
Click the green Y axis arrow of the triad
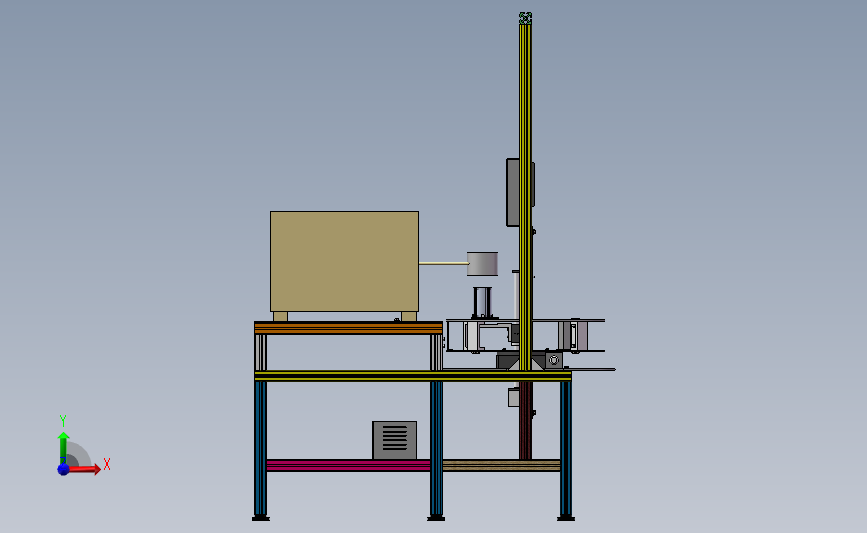63,448
